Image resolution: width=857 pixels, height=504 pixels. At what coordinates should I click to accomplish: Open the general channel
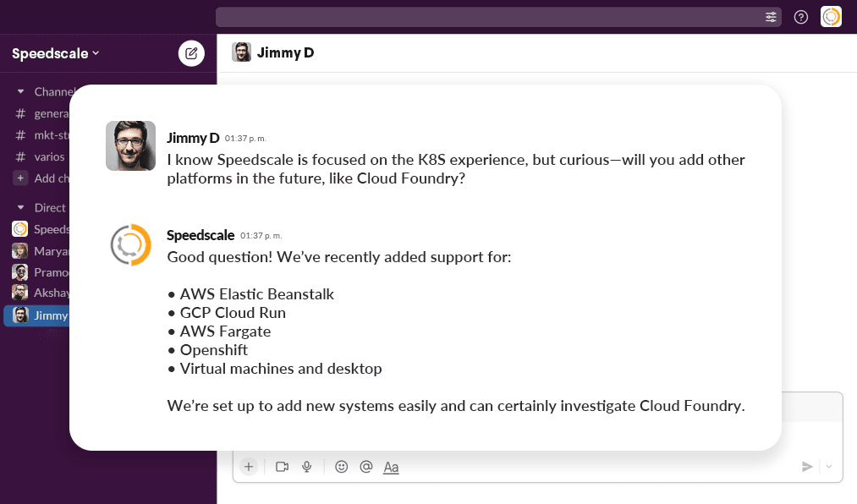point(42,113)
